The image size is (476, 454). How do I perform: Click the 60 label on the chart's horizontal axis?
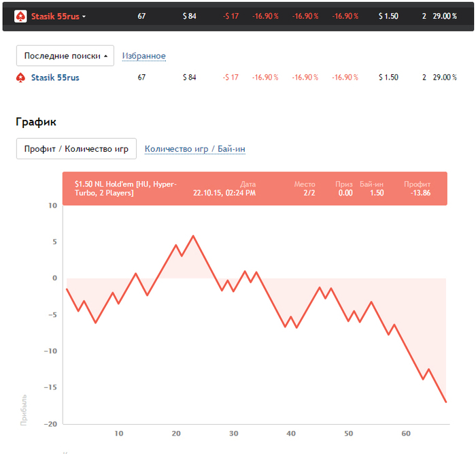tap(406, 434)
